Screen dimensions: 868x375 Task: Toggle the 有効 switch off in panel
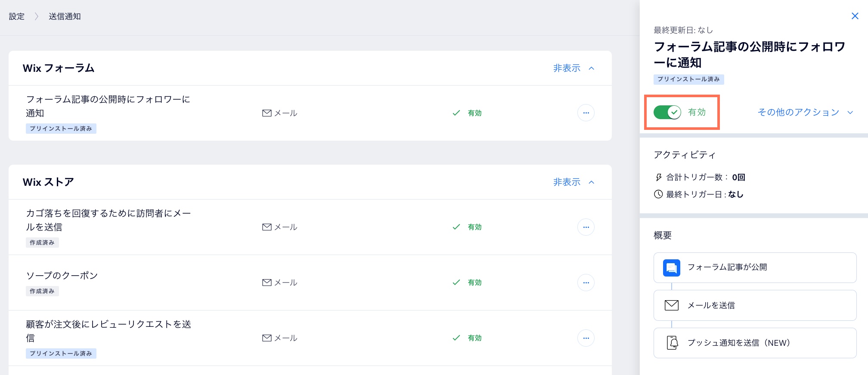667,113
